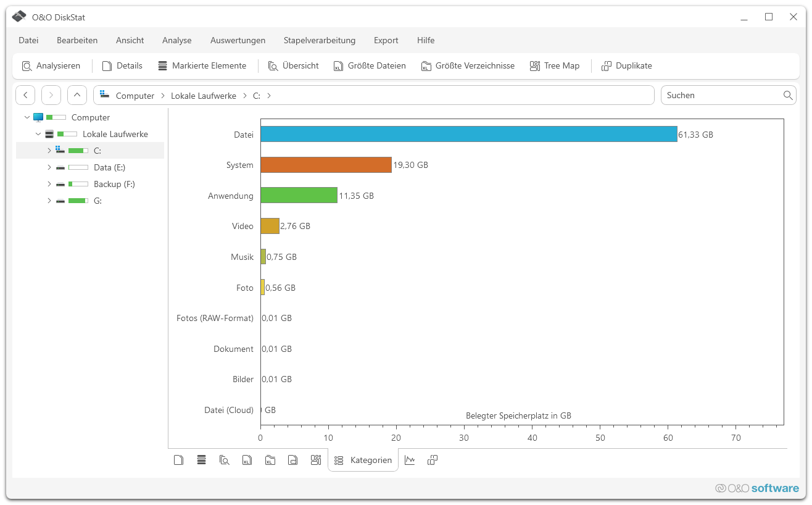812x505 pixels.
Task: Open the Datei menu
Action: (28, 40)
